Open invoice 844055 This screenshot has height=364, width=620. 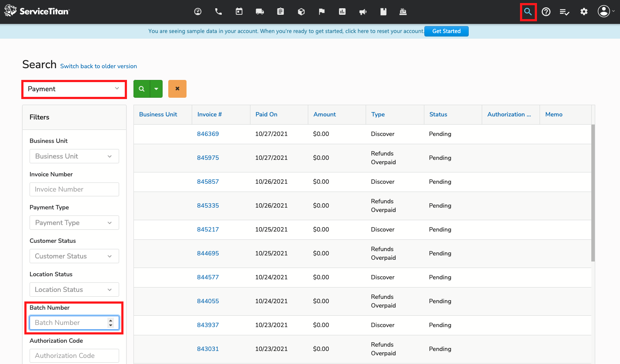(x=208, y=301)
